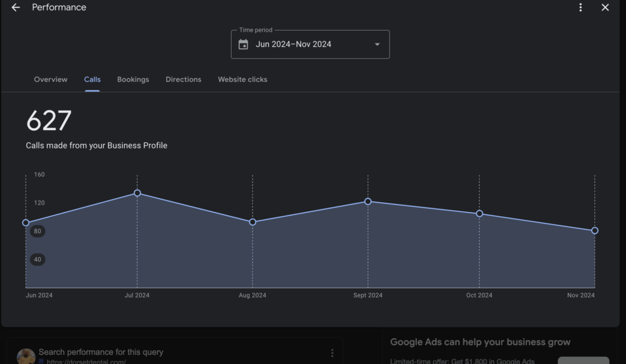Click 'Calls made from your Business Profile' text

pos(97,145)
